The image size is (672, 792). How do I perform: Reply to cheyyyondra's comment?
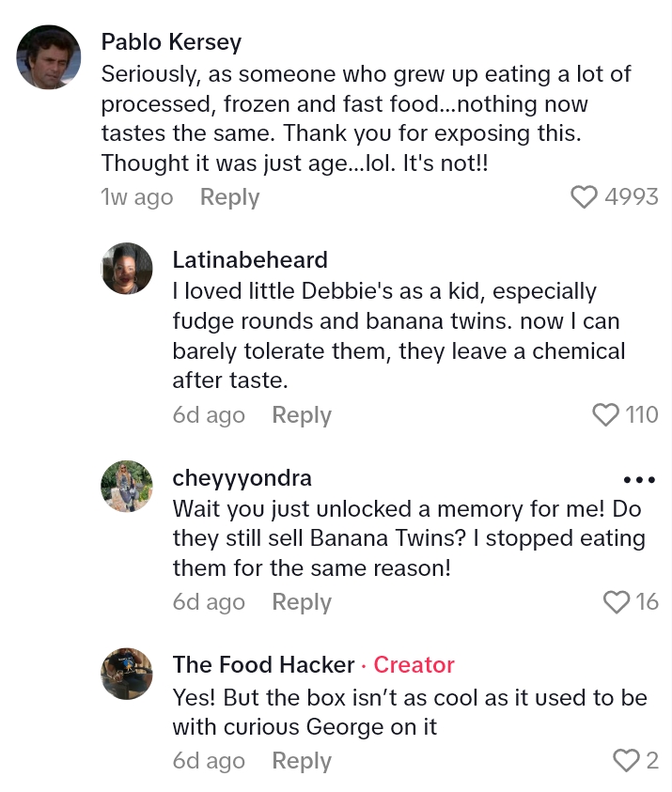[302, 602]
